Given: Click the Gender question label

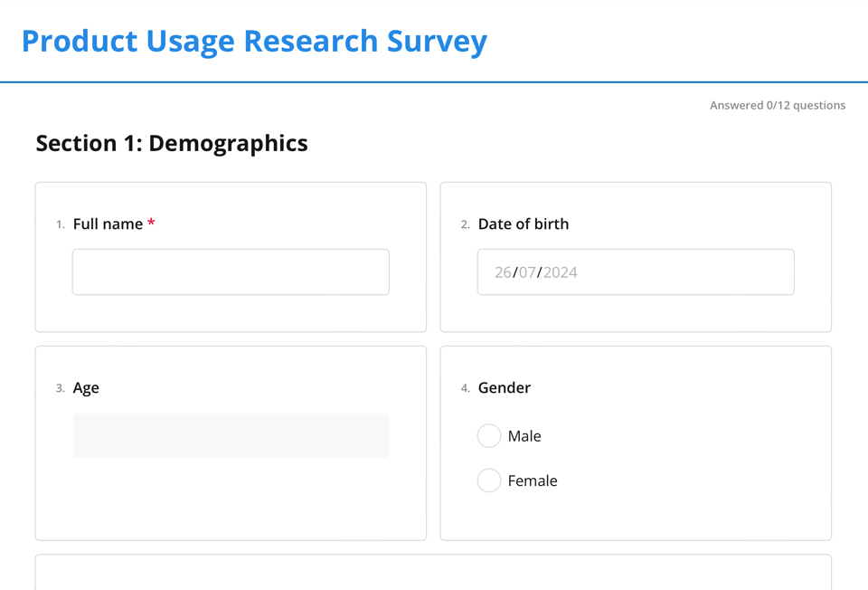Looking at the screenshot, I should [504, 387].
